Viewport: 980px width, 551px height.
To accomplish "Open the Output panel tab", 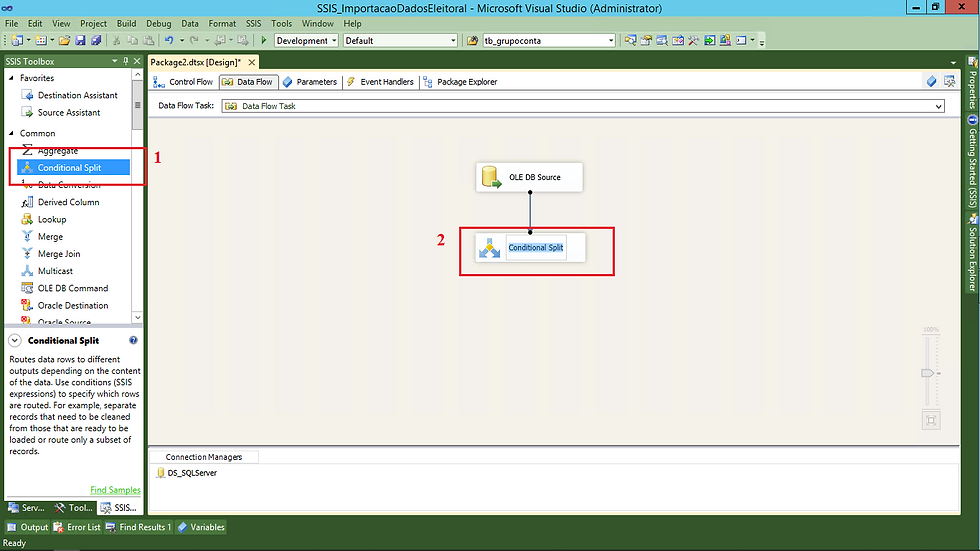I will tap(28, 527).
